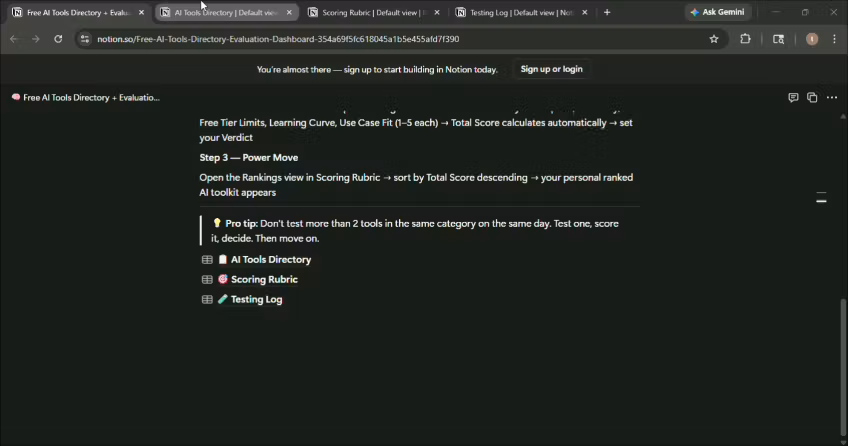
Task: Click table icon beside Testing Log
Action: tap(207, 299)
